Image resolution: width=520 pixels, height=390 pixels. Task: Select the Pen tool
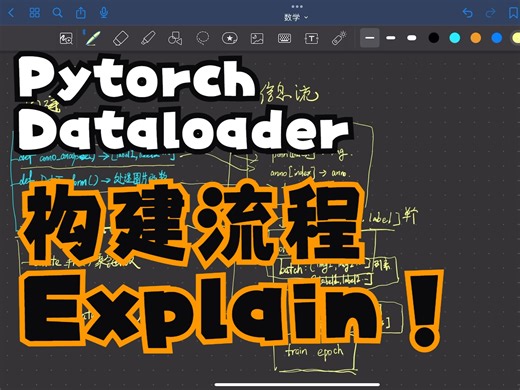pyautogui.click(x=93, y=38)
